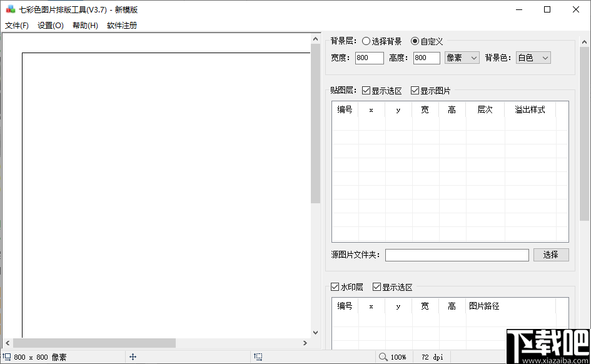Viewport: 591px width, 364px height.
Task: Open the 背景色 白色 dropdown
Action: (x=533, y=58)
